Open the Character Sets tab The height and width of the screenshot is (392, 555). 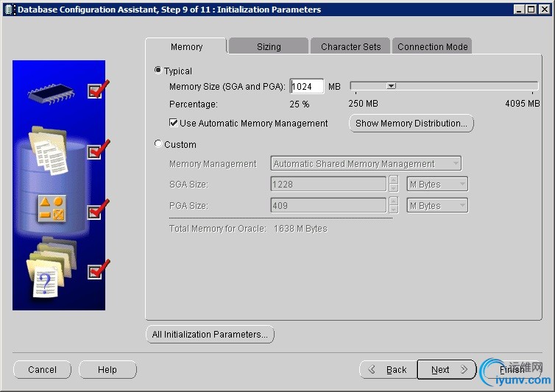350,46
